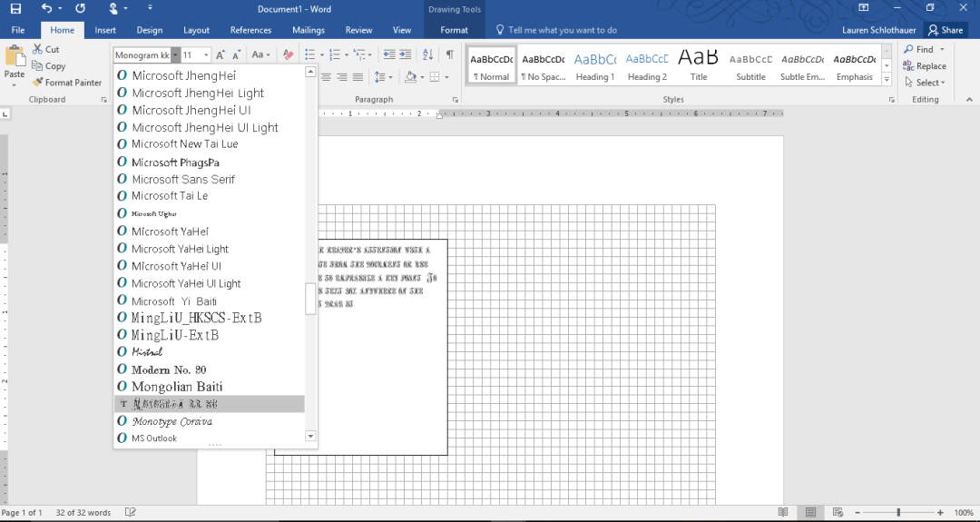Click the zoom out minus button
Viewport: 980px width, 522px height.
[858, 512]
